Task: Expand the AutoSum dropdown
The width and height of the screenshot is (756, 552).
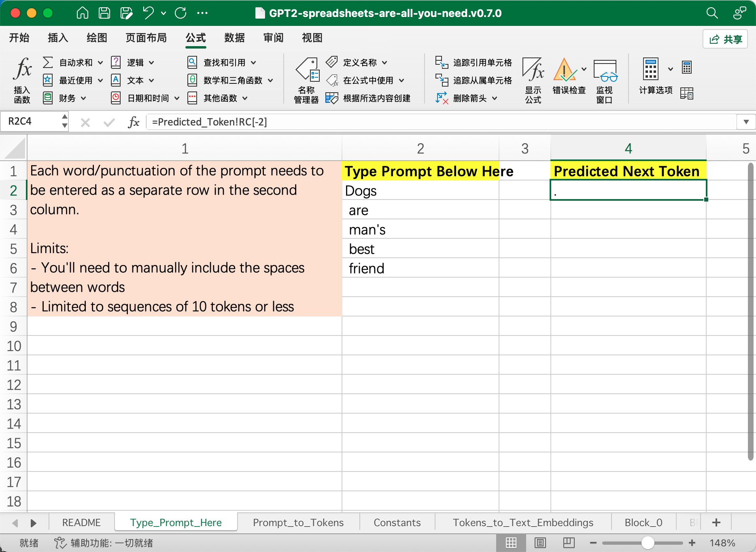Action: (x=100, y=63)
